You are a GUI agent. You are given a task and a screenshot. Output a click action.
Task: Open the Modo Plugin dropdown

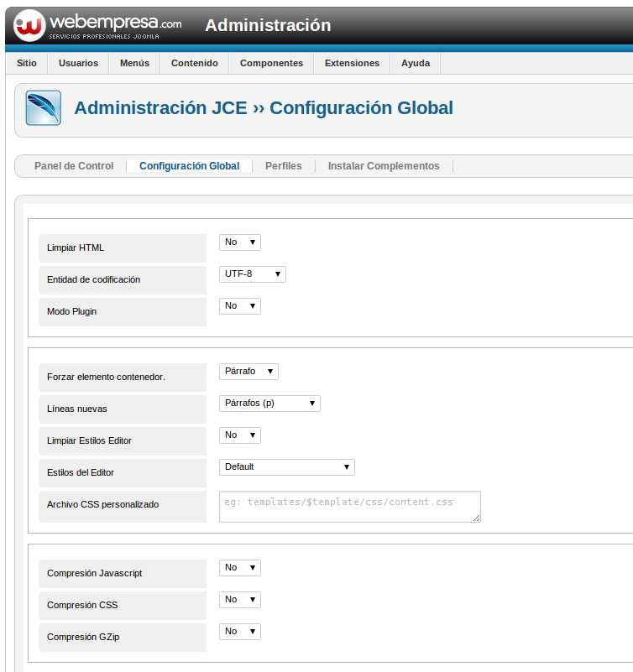pos(240,306)
